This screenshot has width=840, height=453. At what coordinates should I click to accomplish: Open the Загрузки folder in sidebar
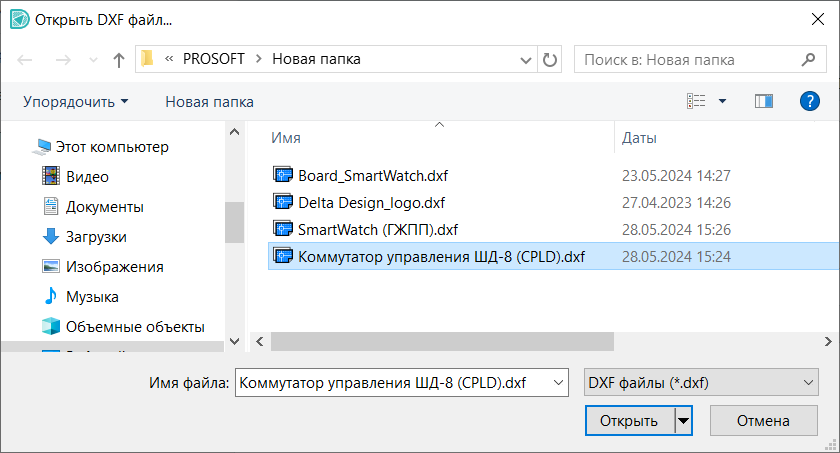tap(96, 237)
